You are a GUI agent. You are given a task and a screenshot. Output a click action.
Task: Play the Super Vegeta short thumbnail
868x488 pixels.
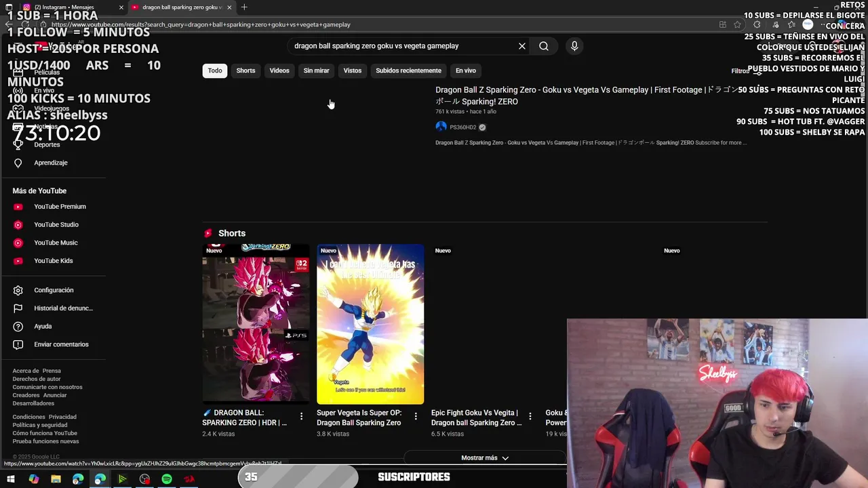(370, 323)
